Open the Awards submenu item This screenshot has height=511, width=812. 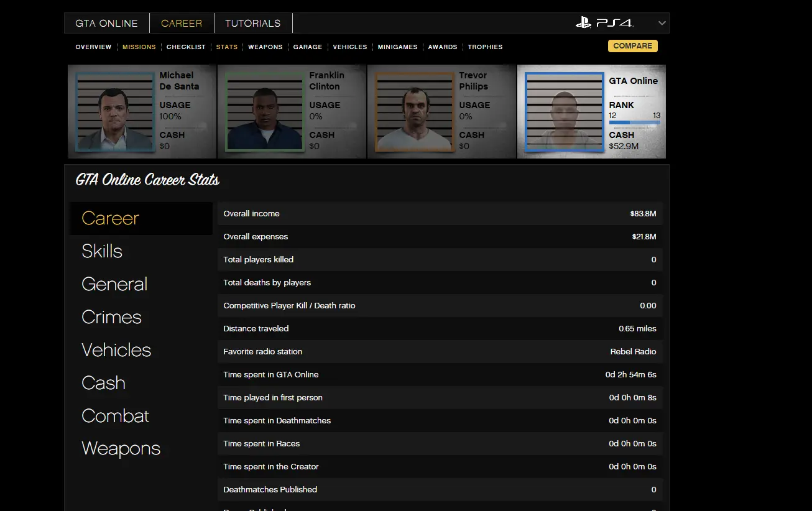tap(443, 47)
